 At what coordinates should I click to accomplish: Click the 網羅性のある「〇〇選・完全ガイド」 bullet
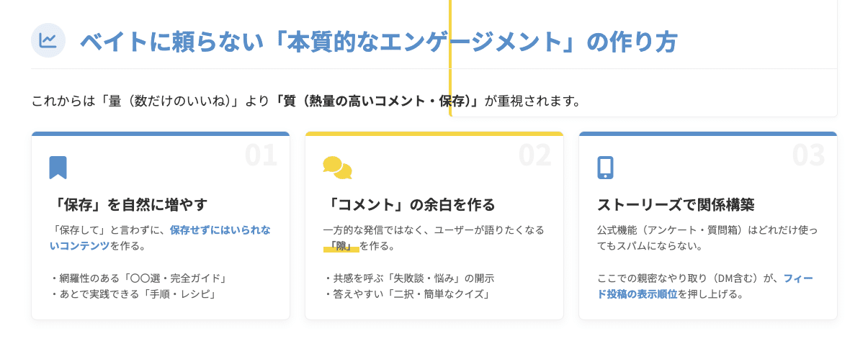pyautogui.click(x=139, y=278)
